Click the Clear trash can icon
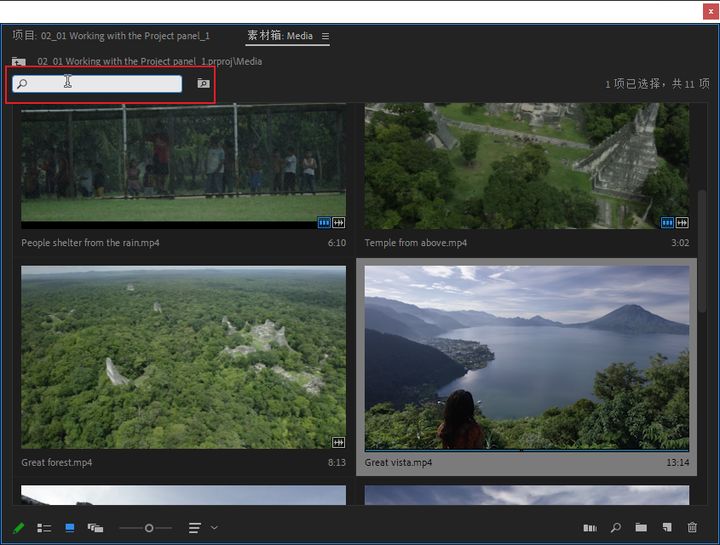Viewport: 720px width, 545px height. [x=692, y=528]
